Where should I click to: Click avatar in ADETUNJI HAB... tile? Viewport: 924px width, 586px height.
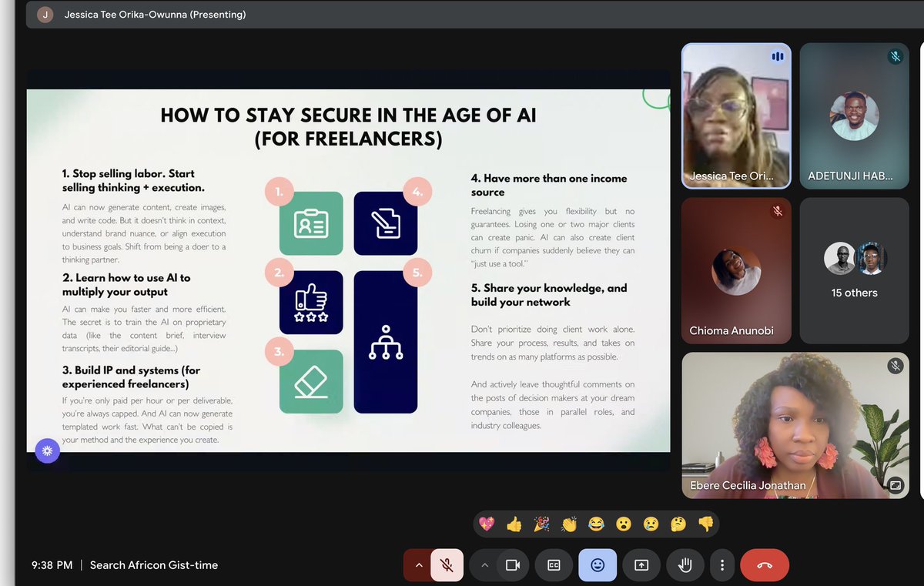854,116
